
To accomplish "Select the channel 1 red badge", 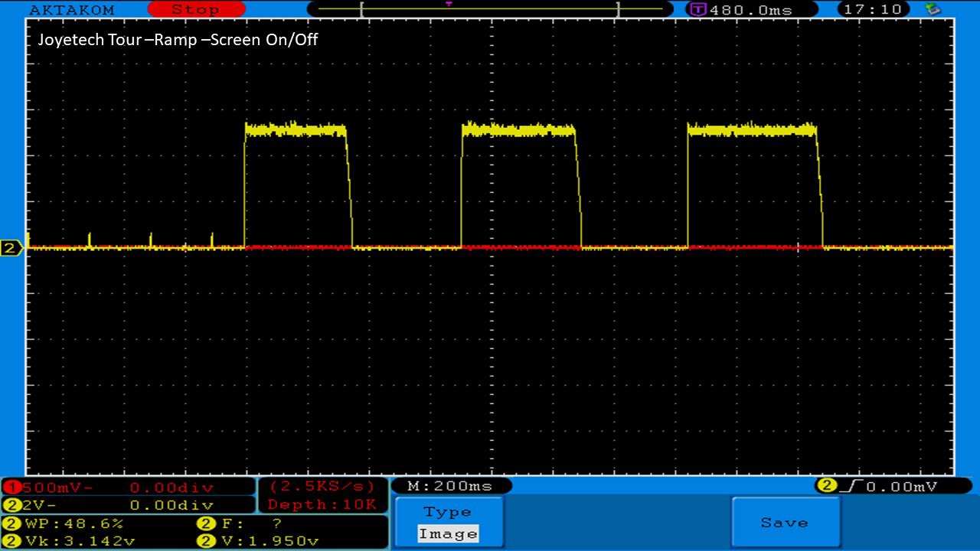I will tap(11, 487).
